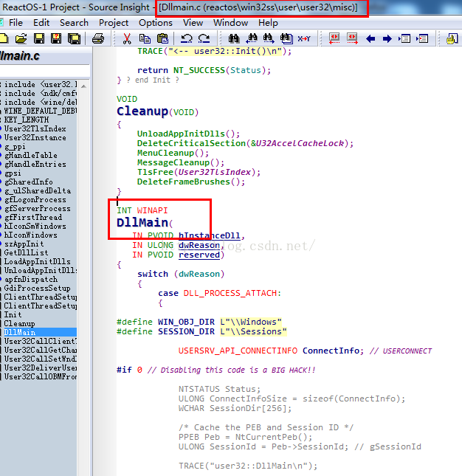Select KEY_LENGTH in the symbol list

coord(26,120)
